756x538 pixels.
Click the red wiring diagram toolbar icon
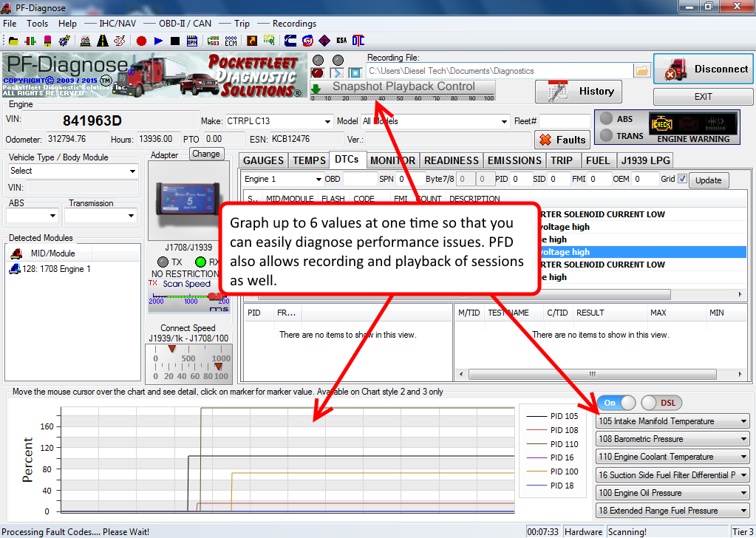(x=120, y=41)
